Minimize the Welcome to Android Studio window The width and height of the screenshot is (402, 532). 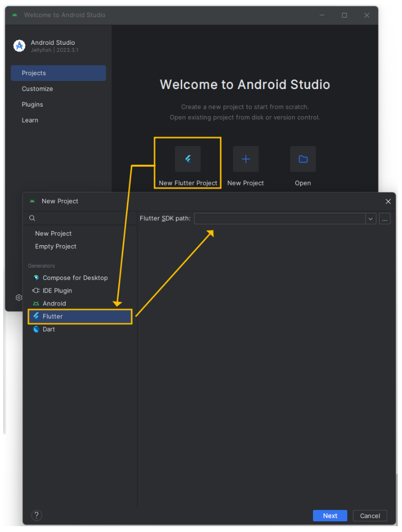[x=322, y=15]
